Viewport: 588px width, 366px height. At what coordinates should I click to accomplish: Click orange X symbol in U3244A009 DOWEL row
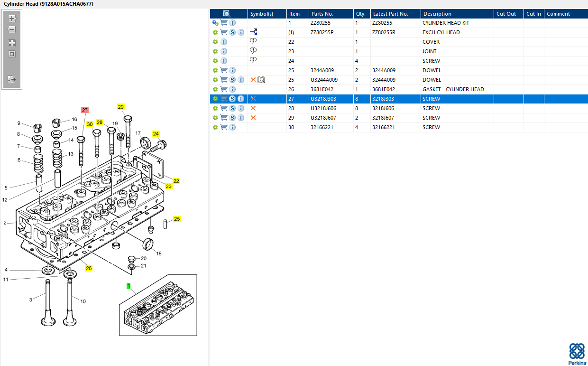tap(253, 80)
